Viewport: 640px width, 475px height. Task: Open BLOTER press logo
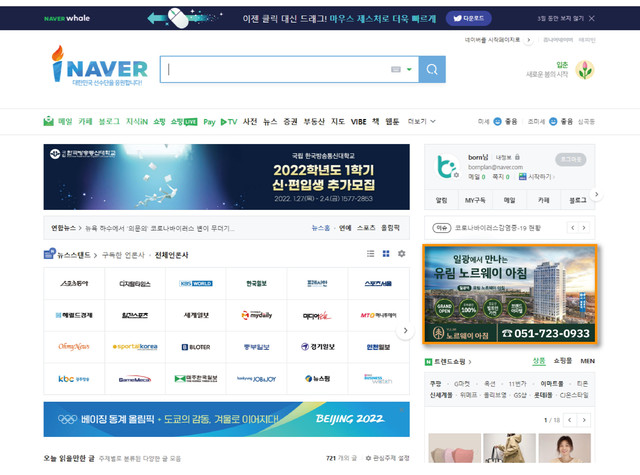click(196, 347)
